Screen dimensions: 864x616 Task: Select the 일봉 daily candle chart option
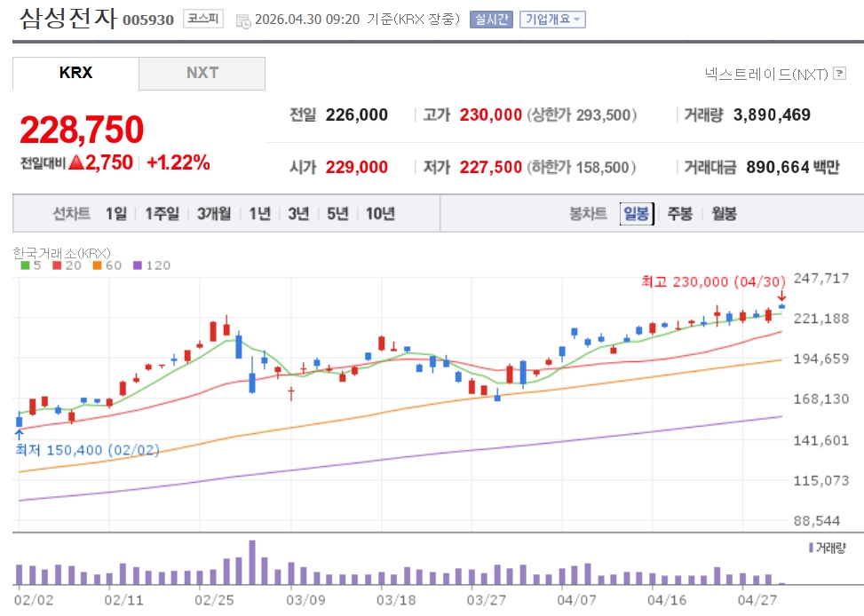click(636, 214)
